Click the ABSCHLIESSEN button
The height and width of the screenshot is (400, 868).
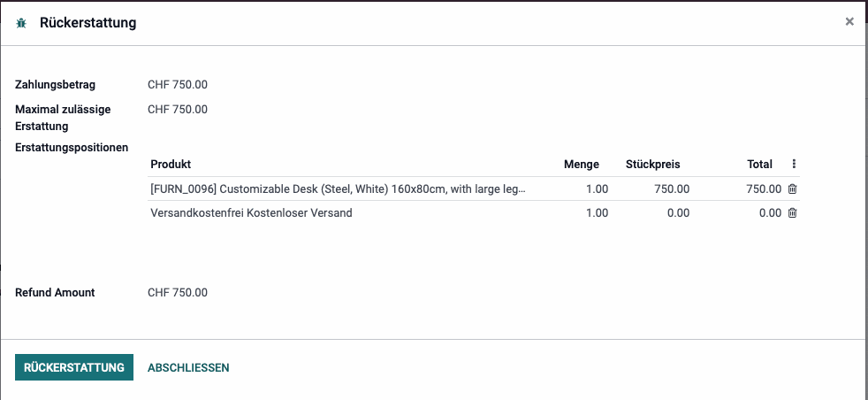tap(188, 367)
